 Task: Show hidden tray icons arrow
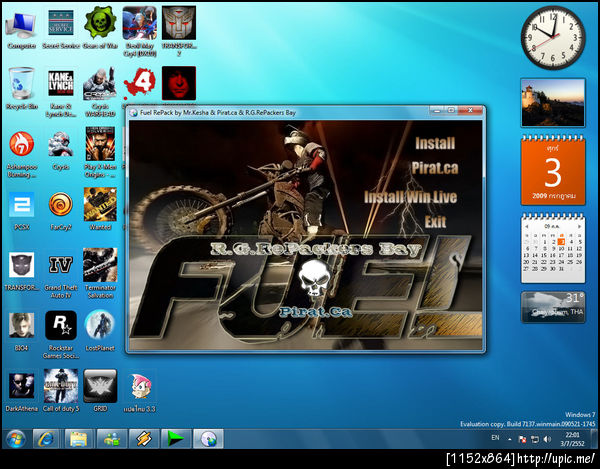click(510, 439)
